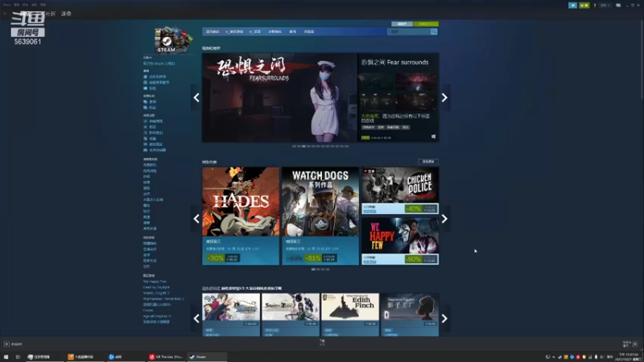This screenshot has height=362, width=644.
Task: Open the Chicken Police offer card
Action: point(400,191)
